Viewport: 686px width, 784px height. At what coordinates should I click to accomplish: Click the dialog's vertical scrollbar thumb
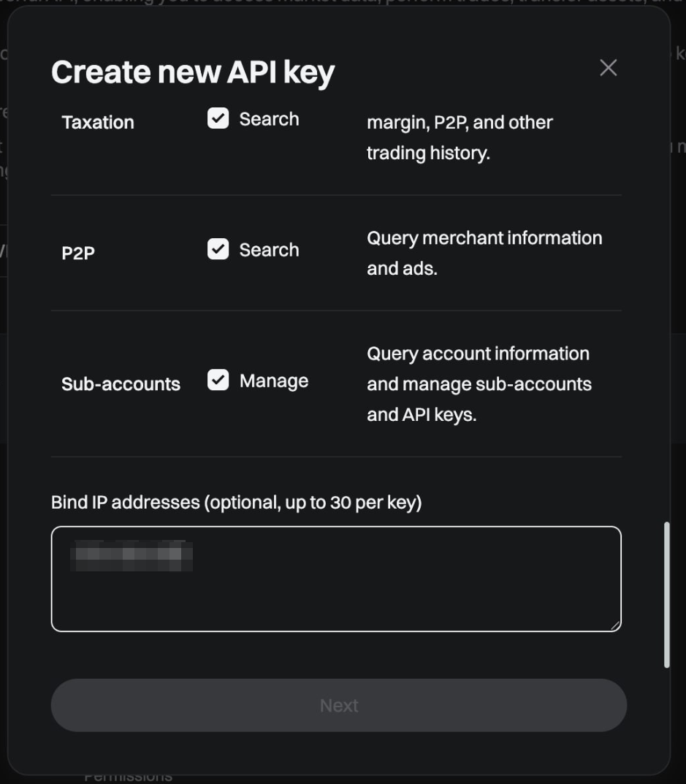click(666, 595)
